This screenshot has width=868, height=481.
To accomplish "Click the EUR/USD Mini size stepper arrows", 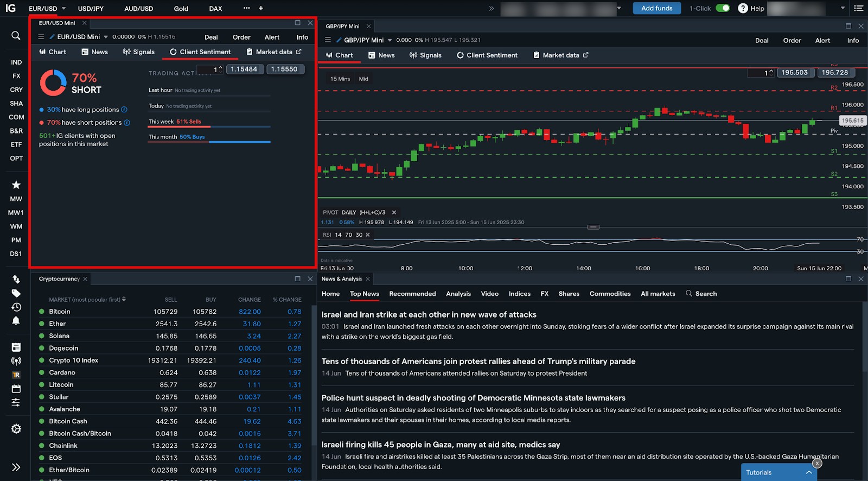I will pos(220,69).
